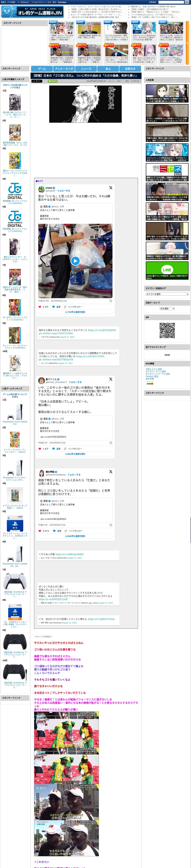Click the reply bubble icon on onjee's tweet
The height and width of the screenshot is (868, 191).
(53, 307)
